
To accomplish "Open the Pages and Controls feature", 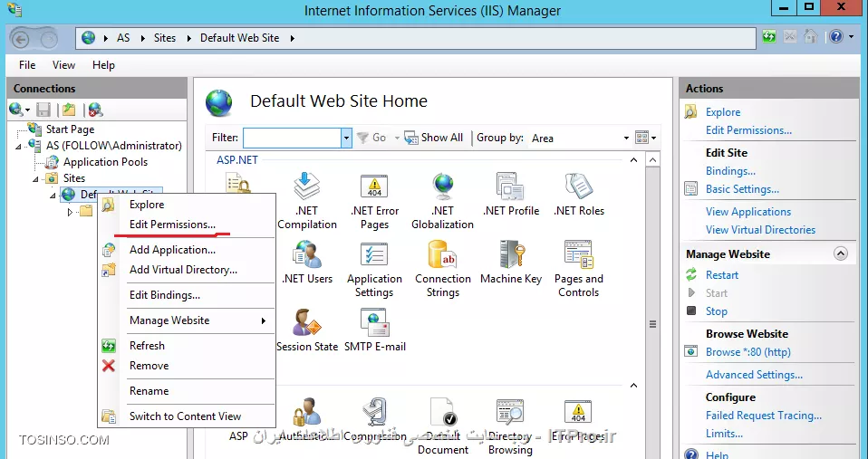I will pyautogui.click(x=578, y=269).
